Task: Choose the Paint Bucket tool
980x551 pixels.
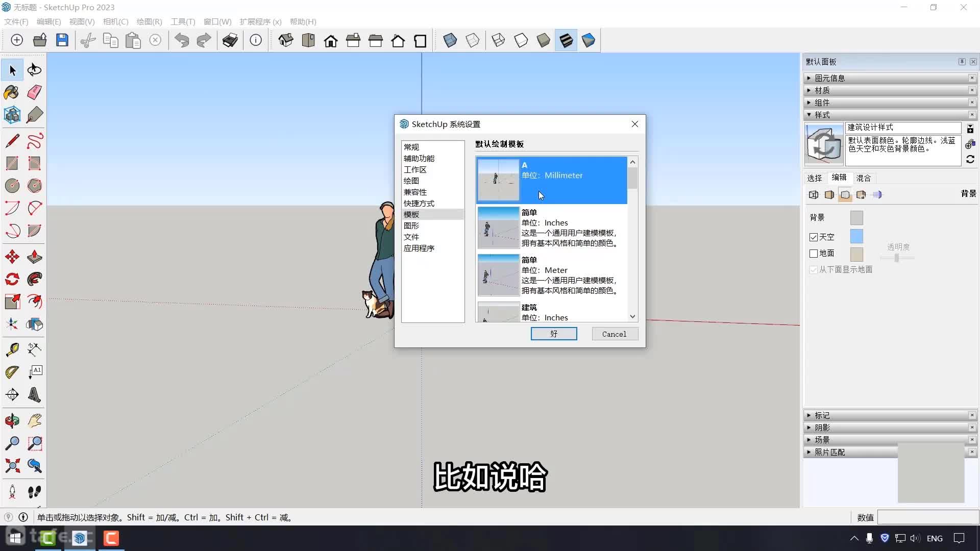Action: [12, 92]
